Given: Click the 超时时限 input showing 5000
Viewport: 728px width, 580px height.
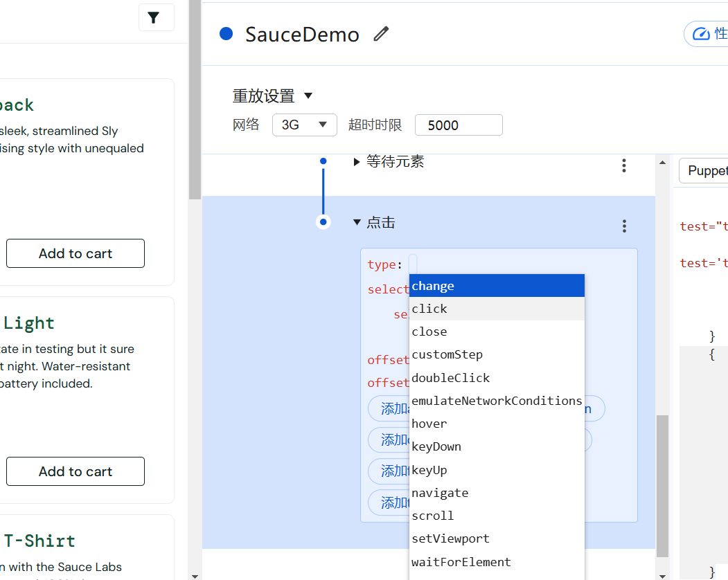Looking at the screenshot, I should coord(459,125).
